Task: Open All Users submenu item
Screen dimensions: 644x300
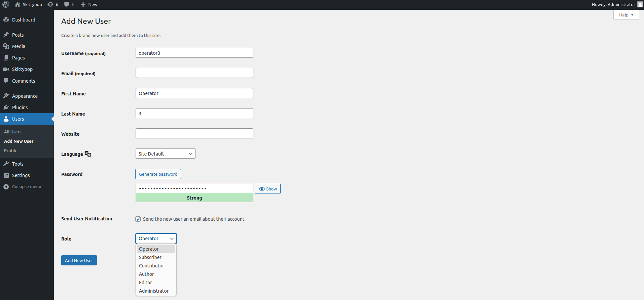Action: tap(13, 132)
